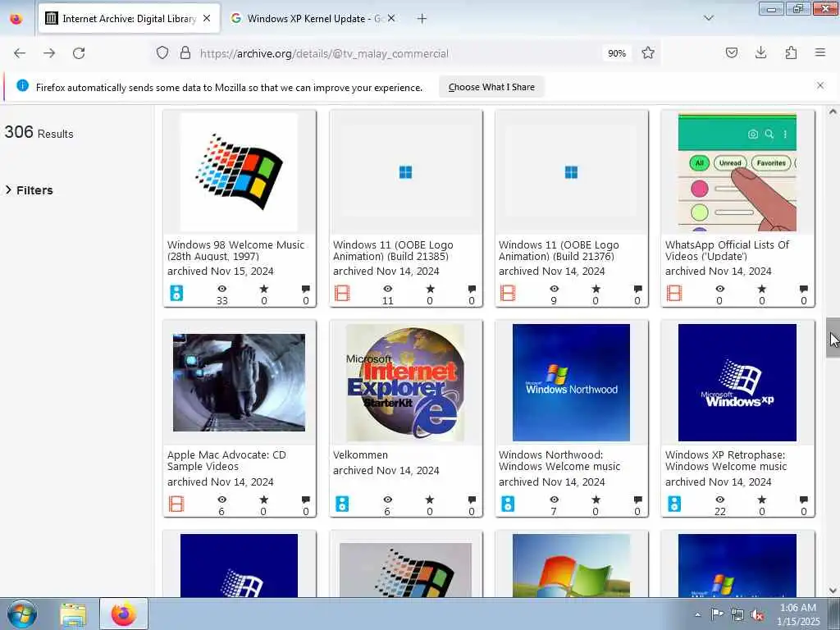
Task: Expand the Filters section
Action: (x=29, y=190)
